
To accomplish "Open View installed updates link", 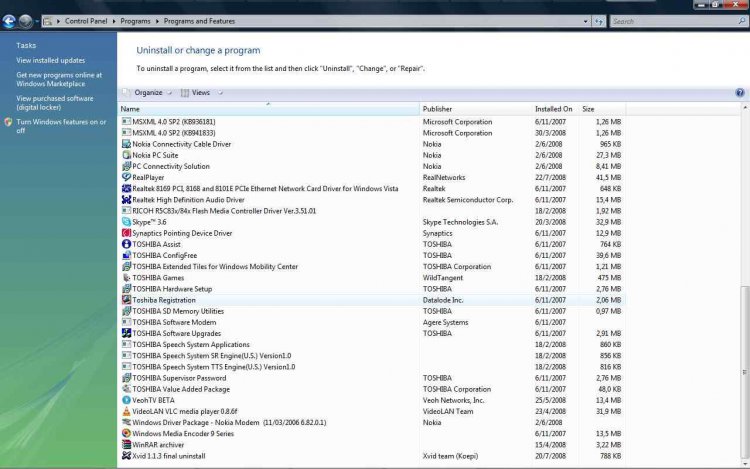I will (51, 60).
